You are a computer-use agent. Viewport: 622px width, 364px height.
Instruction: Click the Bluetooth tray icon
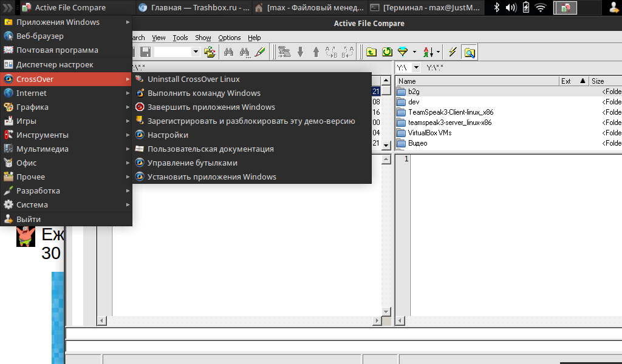coord(497,7)
